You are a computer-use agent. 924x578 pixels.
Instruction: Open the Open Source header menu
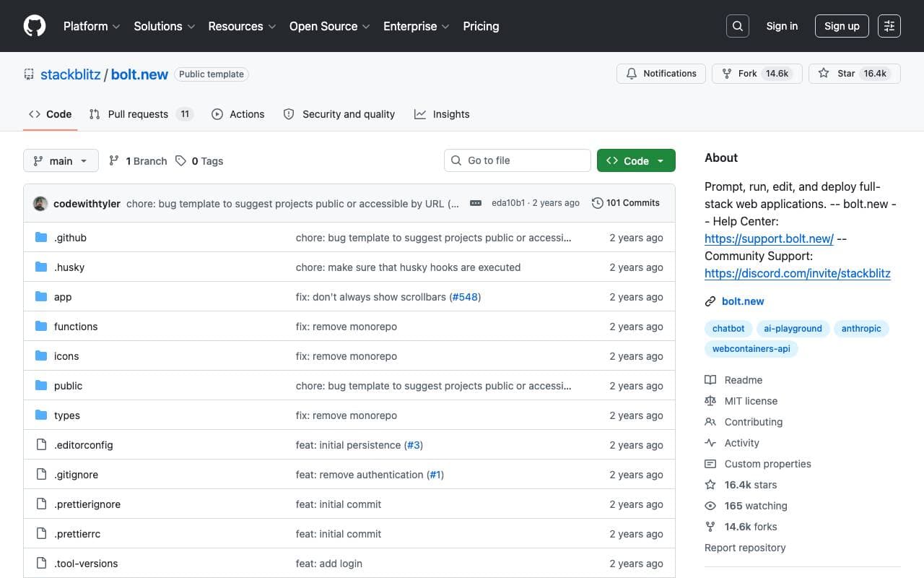click(330, 26)
